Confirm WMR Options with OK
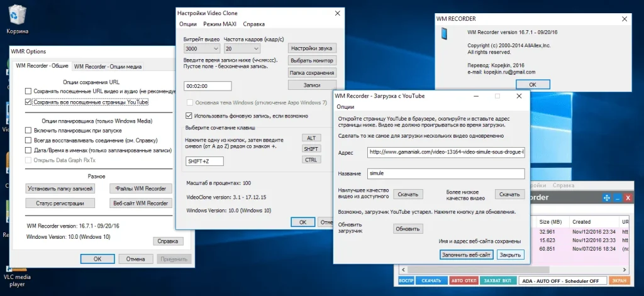Screen dimensions: 644x296 [x=97, y=259]
